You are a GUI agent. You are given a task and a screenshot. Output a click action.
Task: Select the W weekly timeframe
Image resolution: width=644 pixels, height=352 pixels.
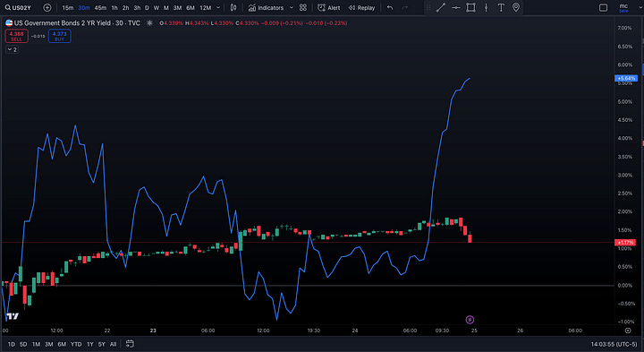(157, 7)
